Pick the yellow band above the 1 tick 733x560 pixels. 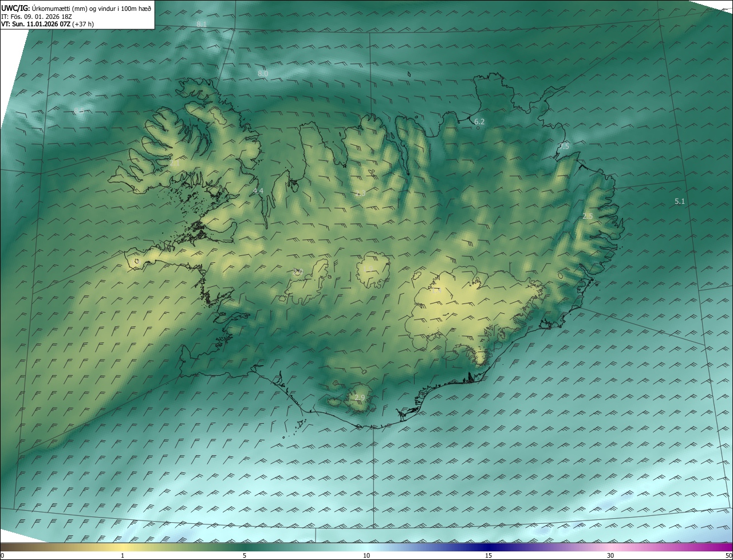pos(123,547)
